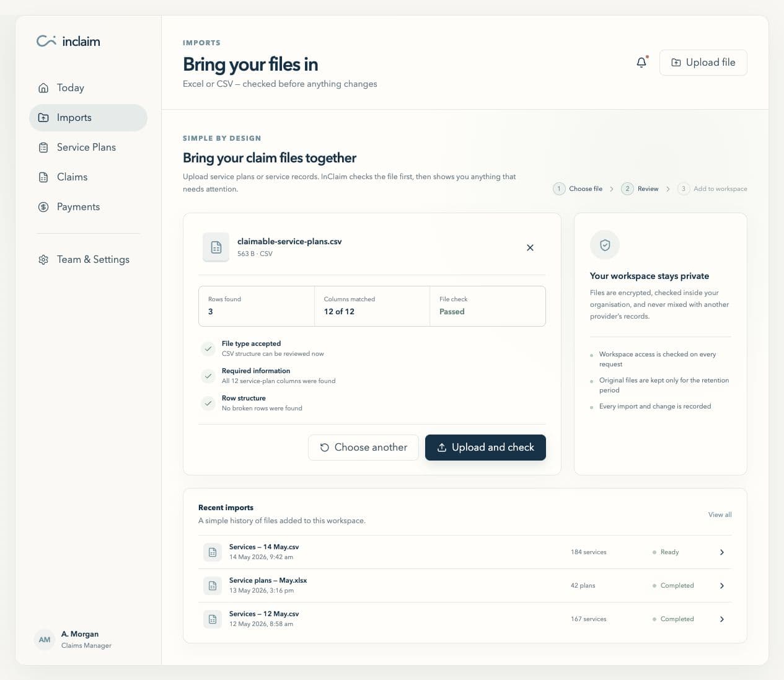Click the Services – 14 May.csv filename
The width and height of the screenshot is (784, 680).
[x=264, y=547]
